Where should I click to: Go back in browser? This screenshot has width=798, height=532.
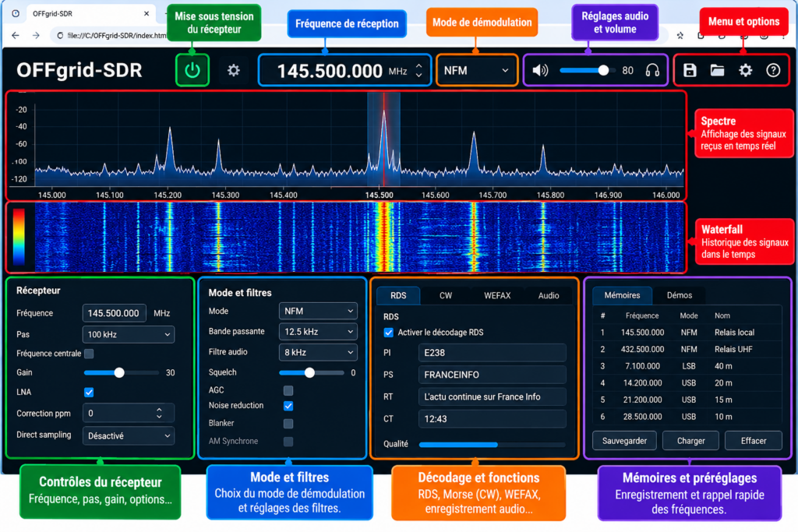16,36
